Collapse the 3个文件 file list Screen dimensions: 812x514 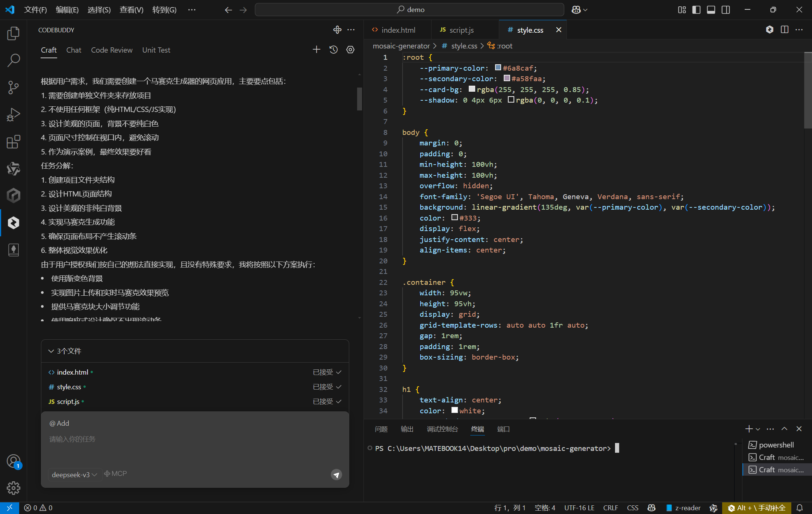(x=51, y=351)
